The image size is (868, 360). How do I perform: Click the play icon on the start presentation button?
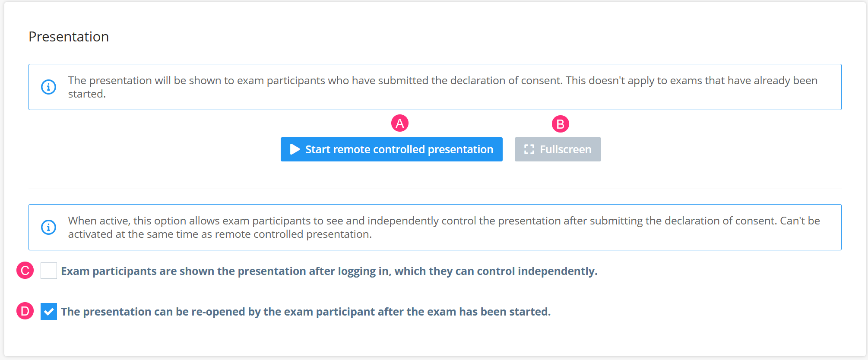(x=295, y=149)
